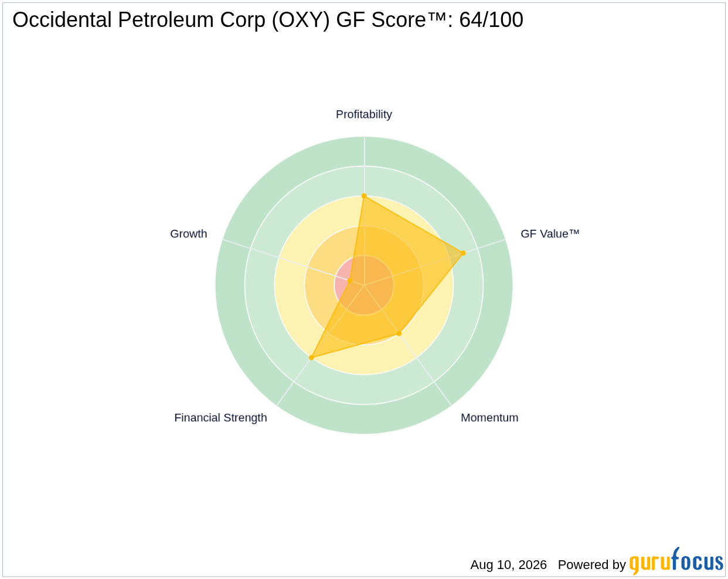Click the outermost dark green ring
Screen dimensions: 728x579
[364, 418]
